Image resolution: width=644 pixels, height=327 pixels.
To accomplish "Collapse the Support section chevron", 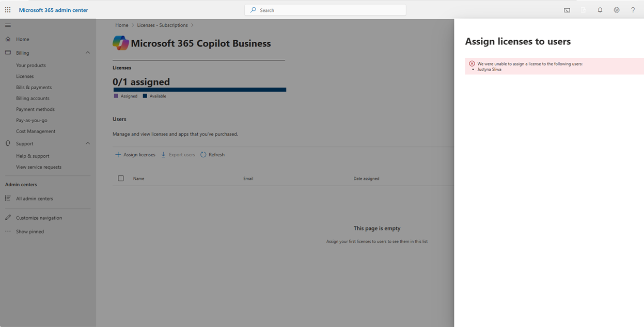I will 88,143.
